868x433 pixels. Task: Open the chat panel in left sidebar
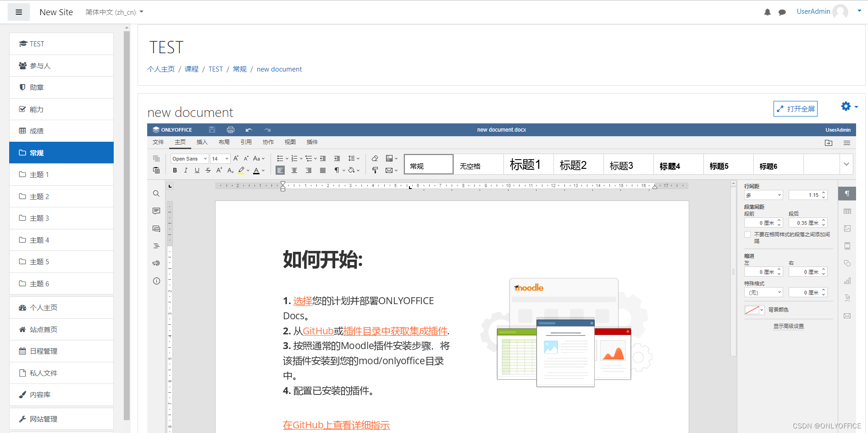click(156, 228)
